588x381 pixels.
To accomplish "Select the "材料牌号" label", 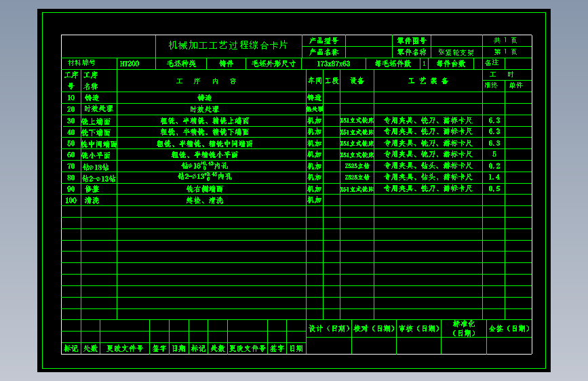I will coord(81,62).
